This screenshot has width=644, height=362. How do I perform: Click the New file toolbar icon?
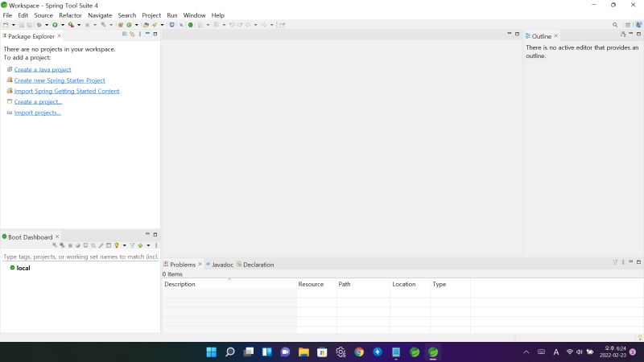[6, 25]
